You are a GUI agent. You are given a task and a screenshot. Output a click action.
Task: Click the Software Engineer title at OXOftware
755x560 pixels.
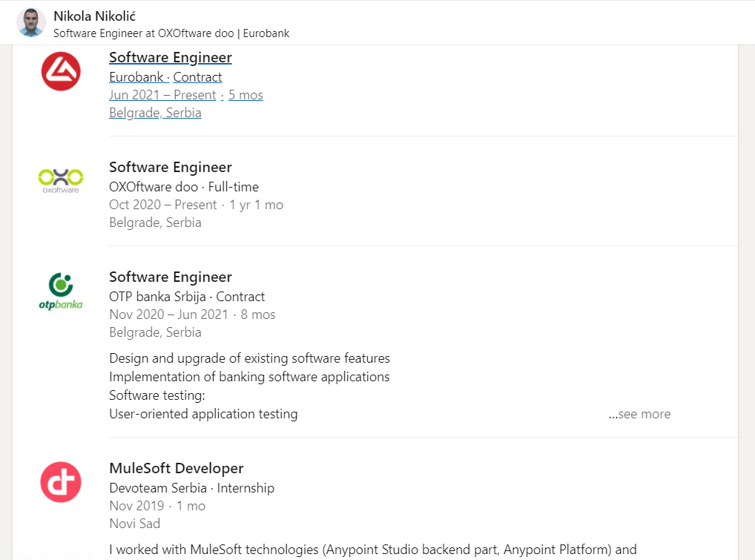[x=171, y=168]
